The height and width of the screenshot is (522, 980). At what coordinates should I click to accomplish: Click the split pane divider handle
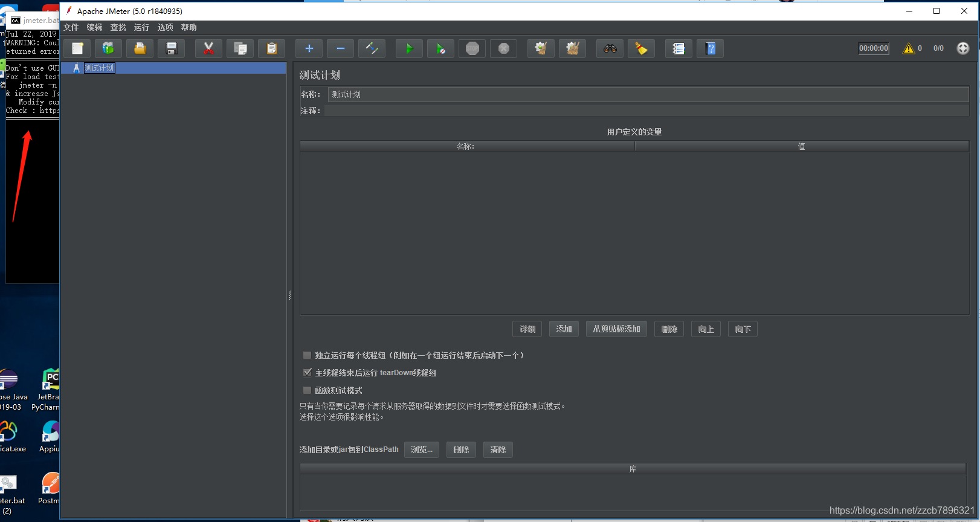click(x=290, y=295)
